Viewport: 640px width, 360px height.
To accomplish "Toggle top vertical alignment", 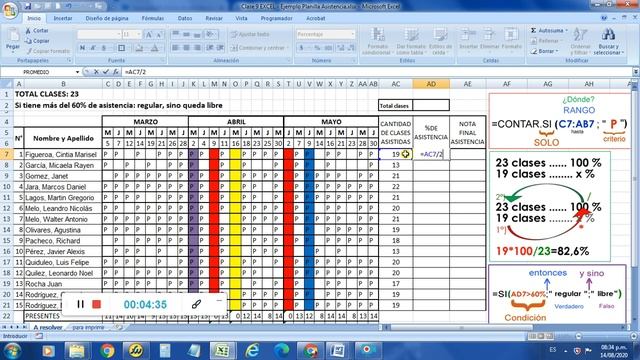I will 176,35.
